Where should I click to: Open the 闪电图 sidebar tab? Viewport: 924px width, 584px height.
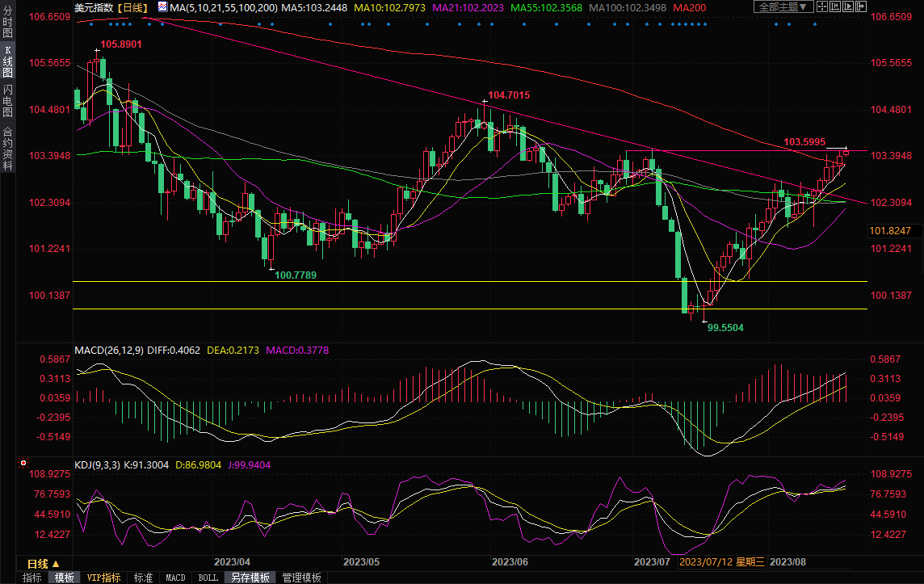pyautogui.click(x=8, y=101)
